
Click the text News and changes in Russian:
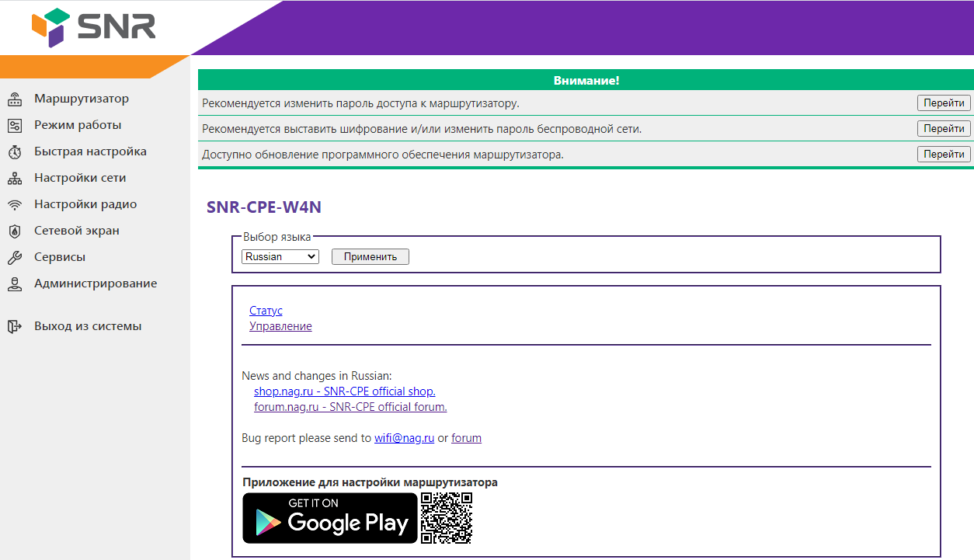pos(317,376)
